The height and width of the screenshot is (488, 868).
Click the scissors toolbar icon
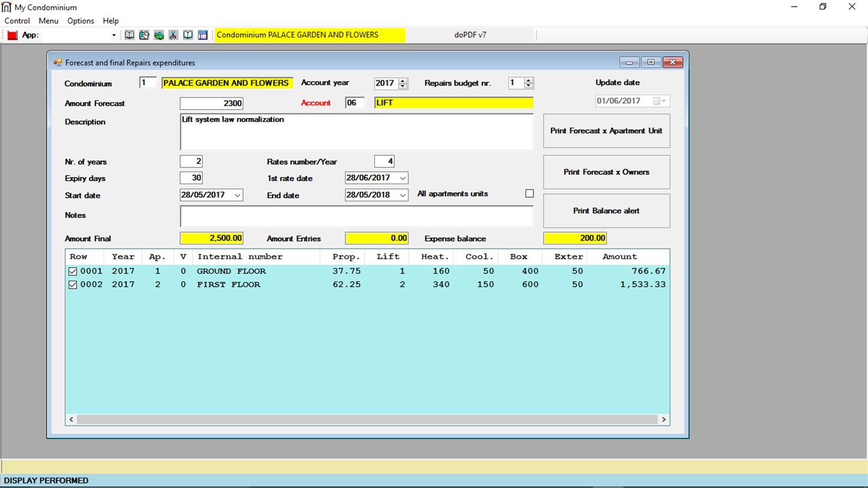coord(174,35)
